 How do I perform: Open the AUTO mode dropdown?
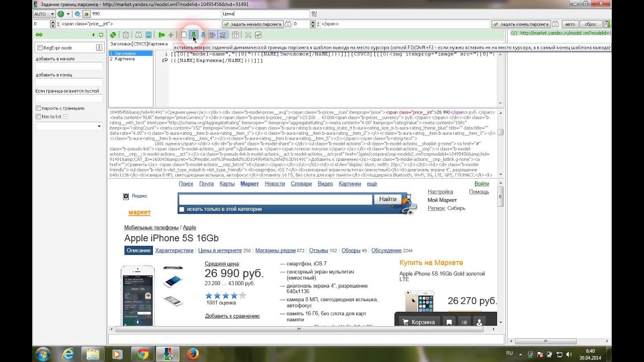tap(44, 14)
